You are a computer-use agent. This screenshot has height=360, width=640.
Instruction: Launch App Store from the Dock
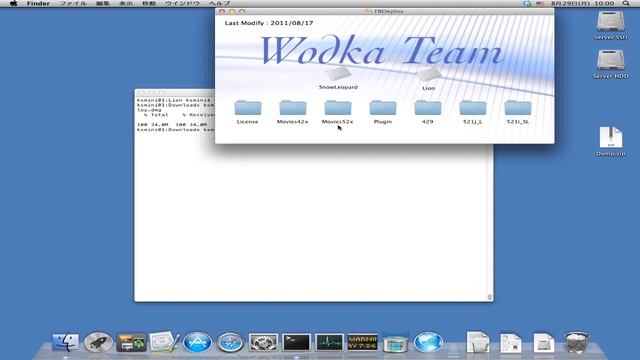[197, 342]
